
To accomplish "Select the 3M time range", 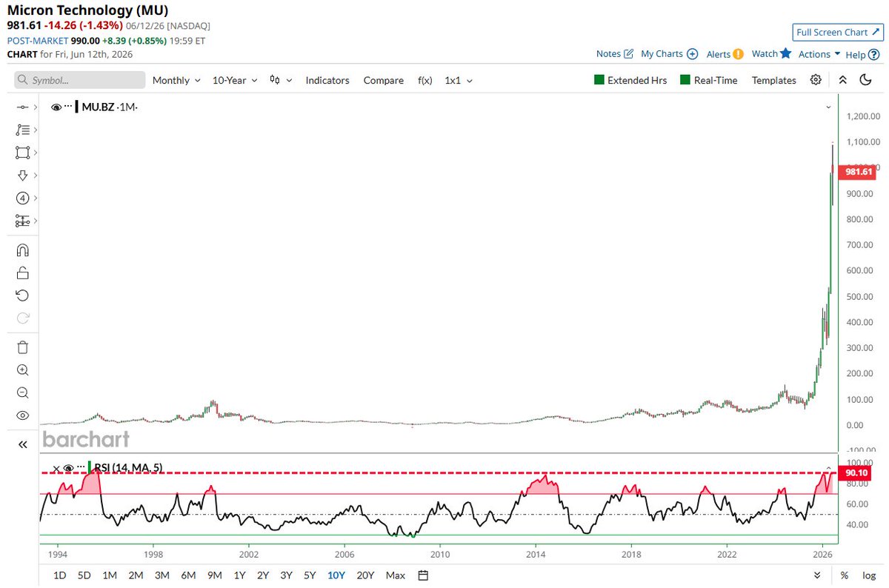I will coord(162,575).
